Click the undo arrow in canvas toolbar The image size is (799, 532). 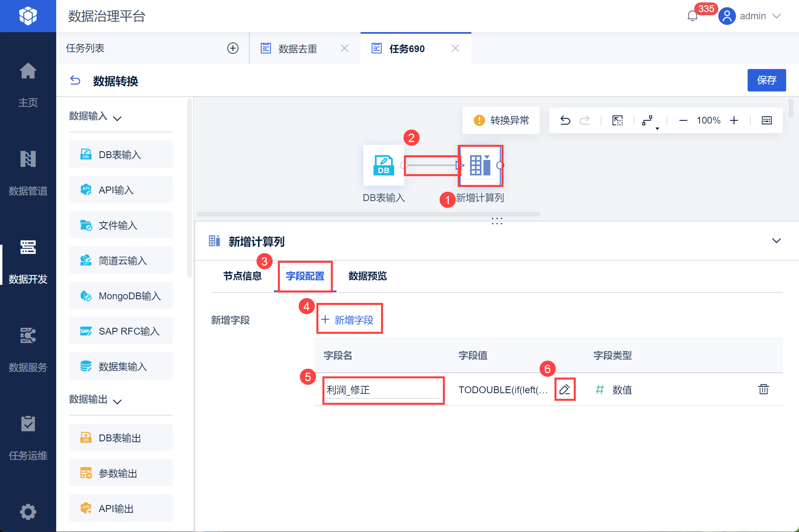(x=565, y=120)
